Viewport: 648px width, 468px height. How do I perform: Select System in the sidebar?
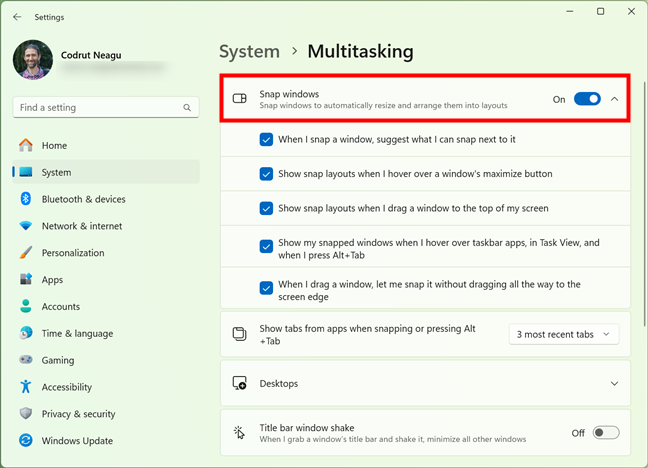106,172
